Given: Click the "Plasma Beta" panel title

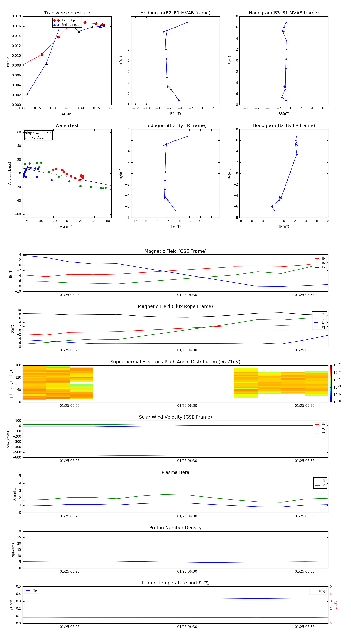Looking at the screenshot, I should coord(175,472).
